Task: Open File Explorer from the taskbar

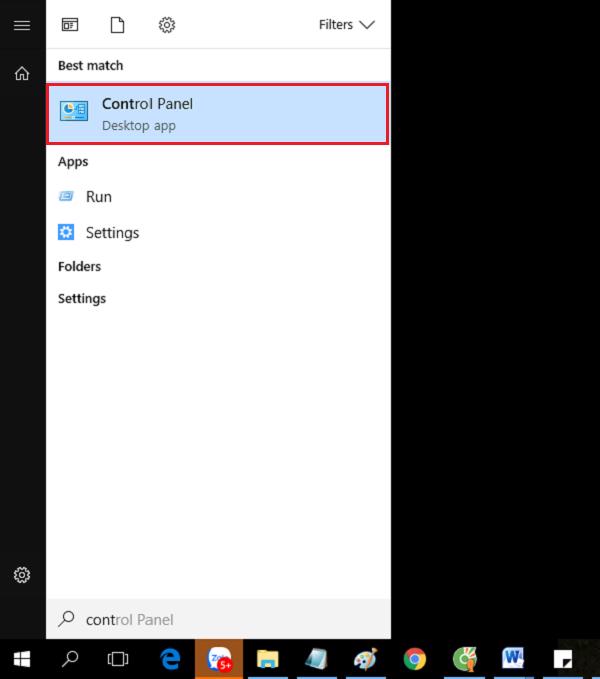Action: tap(267, 659)
